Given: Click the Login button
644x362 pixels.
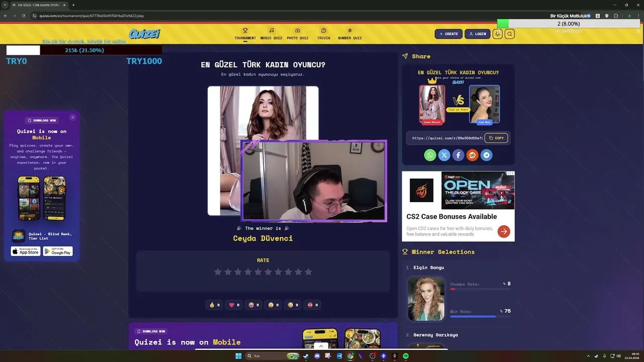Looking at the screenshot, I should point(477,34).
